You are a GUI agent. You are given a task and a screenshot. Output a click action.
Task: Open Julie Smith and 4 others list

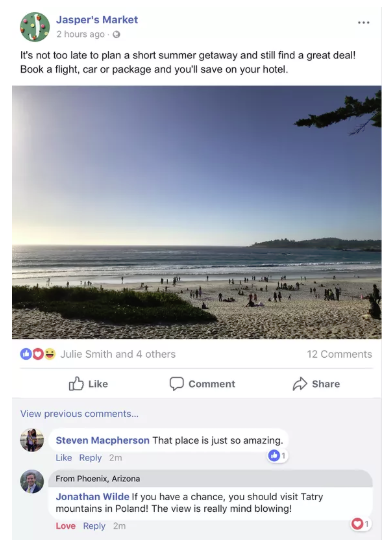pos(118,354)
